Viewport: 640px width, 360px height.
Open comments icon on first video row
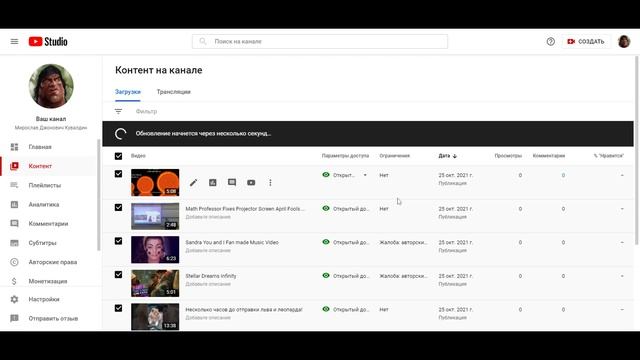pos(232,182)
